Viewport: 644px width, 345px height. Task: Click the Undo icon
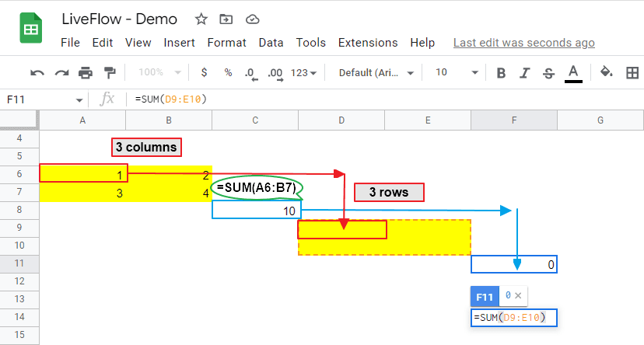[x=37, y=73]
